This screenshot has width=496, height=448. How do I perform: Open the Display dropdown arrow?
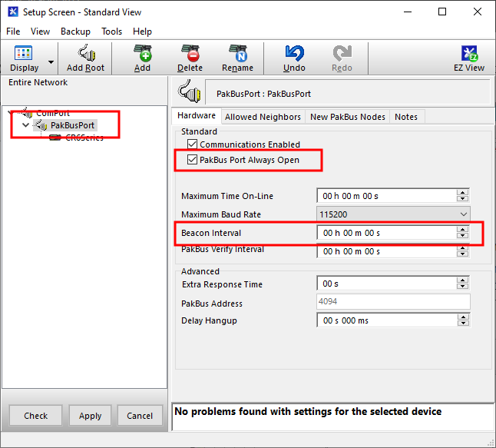coord(51,61)
